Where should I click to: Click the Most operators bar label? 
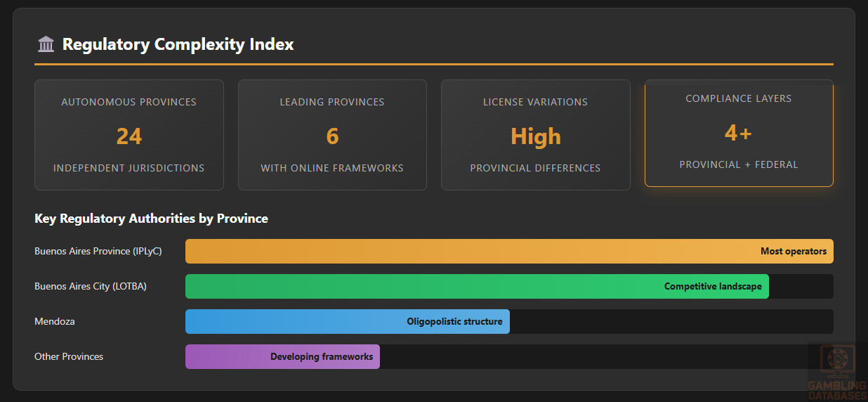[793, 251]
